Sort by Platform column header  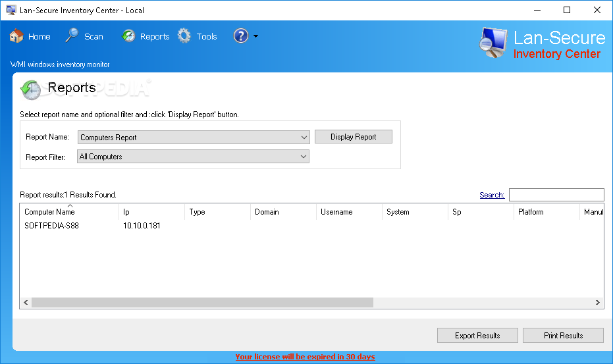[x=546, y=212]
